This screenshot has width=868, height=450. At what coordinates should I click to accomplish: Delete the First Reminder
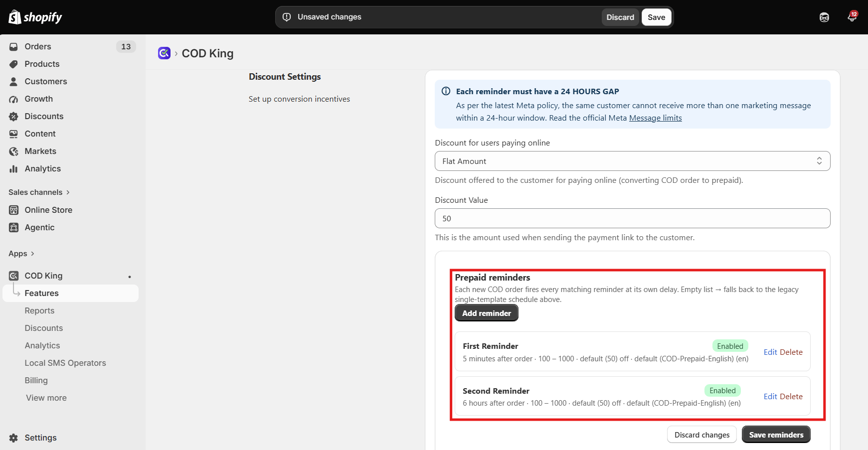(x=791, y=352)
